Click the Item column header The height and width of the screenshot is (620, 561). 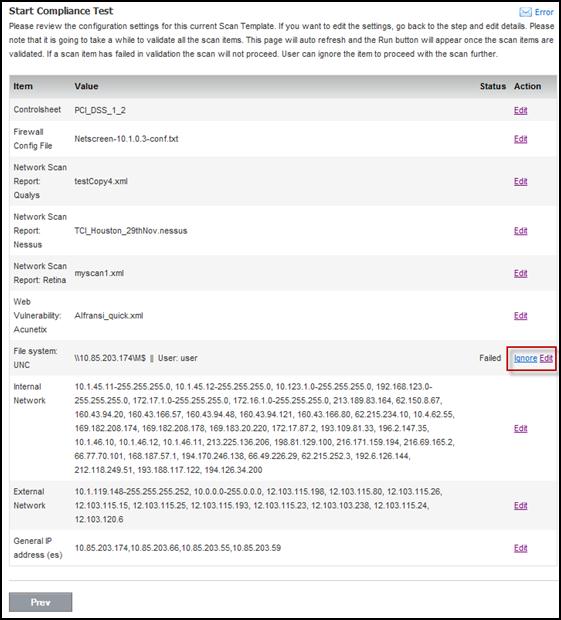pos(23,86)
